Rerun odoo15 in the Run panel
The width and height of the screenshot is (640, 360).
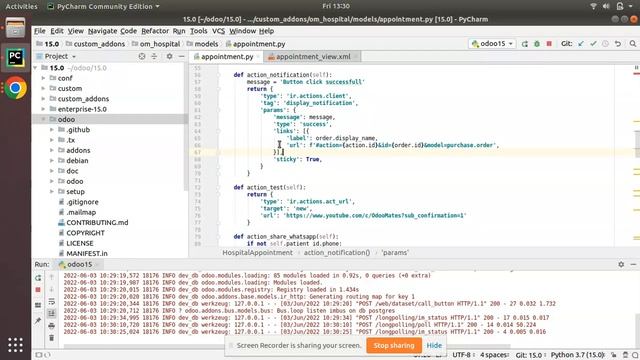click(38, 278)
